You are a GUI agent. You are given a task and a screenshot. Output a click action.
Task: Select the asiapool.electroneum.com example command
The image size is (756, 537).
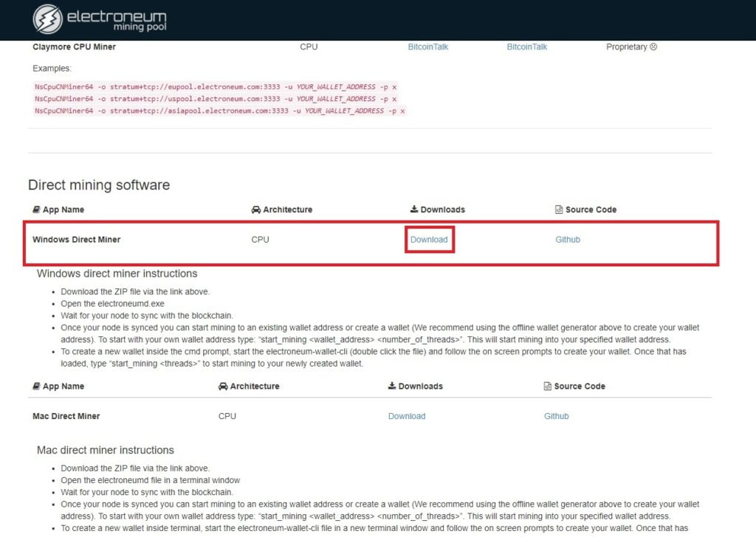pos(220,111)
